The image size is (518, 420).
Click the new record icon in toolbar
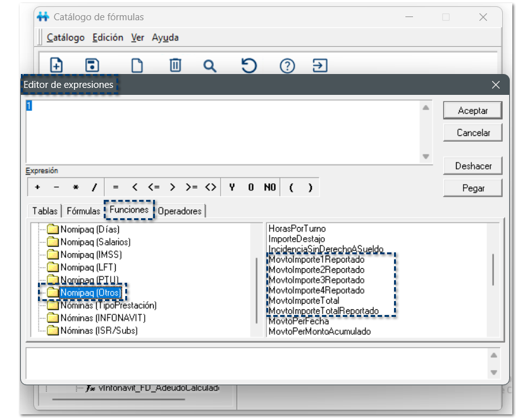57,65
